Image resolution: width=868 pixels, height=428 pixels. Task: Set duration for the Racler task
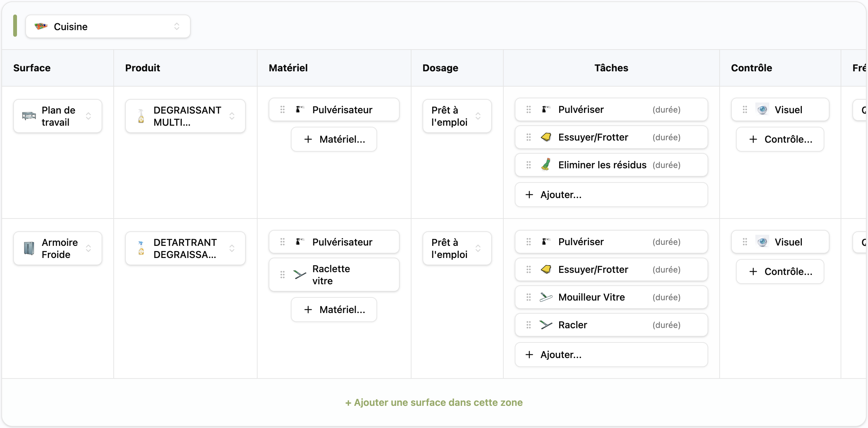pyautogui.click(x=666, y=325)
